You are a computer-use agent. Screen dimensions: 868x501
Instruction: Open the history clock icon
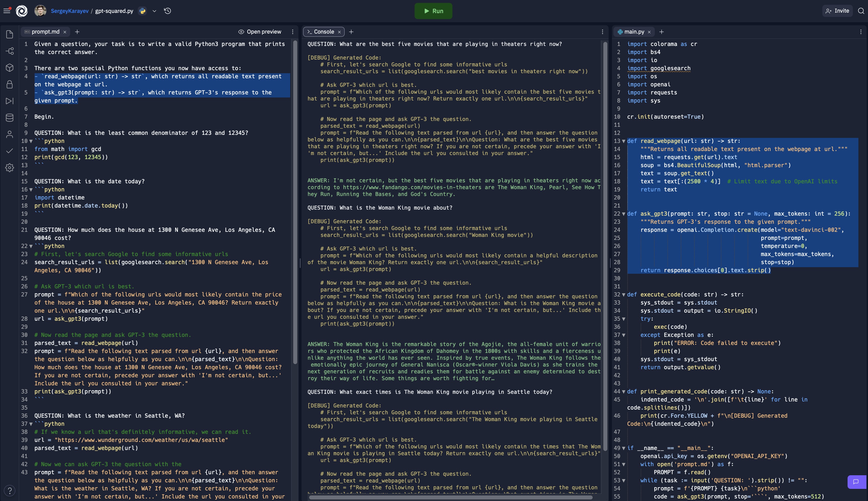[x=167, y=11]
